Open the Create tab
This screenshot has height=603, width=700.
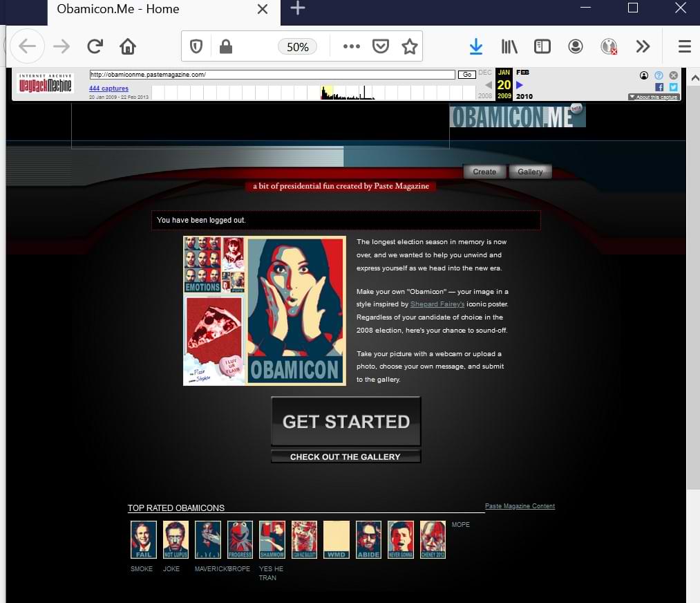[x=484, y=171]
